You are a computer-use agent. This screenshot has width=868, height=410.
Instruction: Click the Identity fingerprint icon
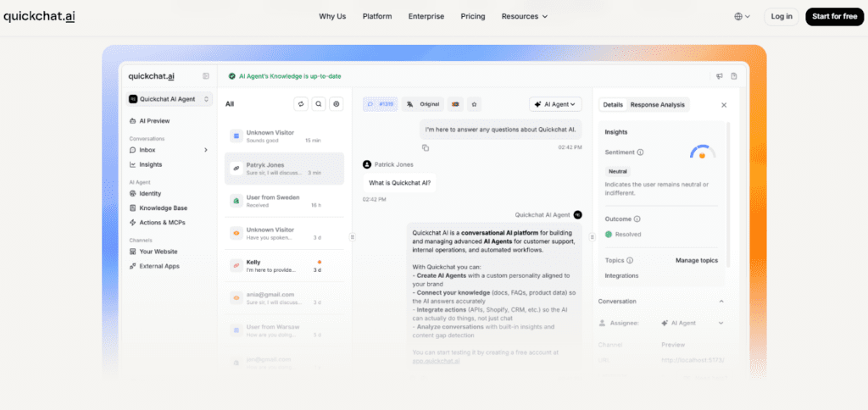(x=133, y=194)
